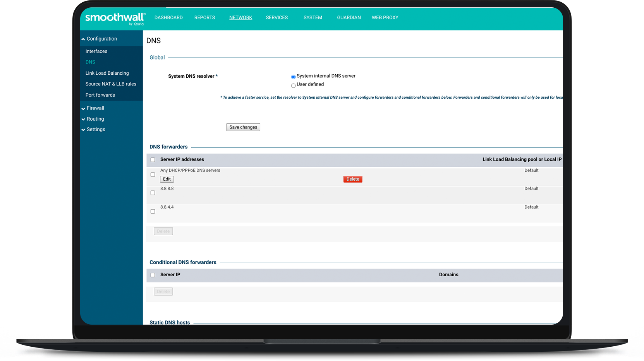Switch to the GUARDIAN section

coord(349,17)
